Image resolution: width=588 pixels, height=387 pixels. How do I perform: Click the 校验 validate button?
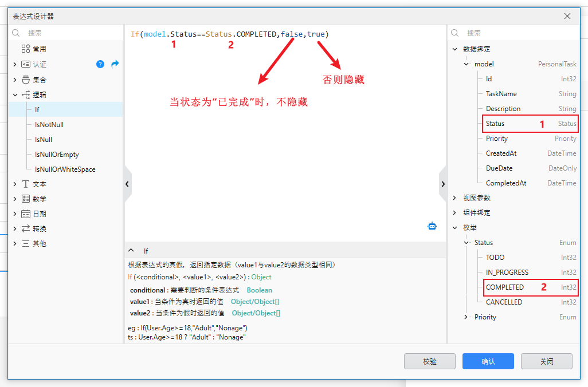[x=429, y=361]
